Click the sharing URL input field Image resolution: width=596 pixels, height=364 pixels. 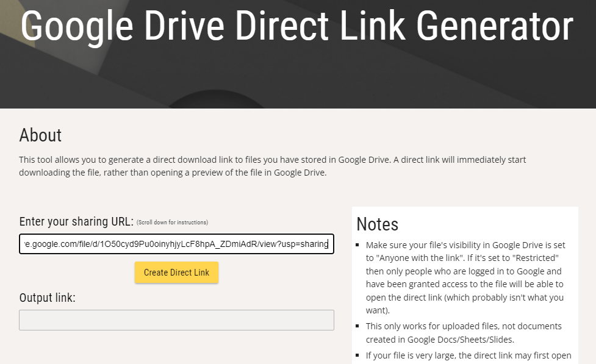click(x=176, y=244)
